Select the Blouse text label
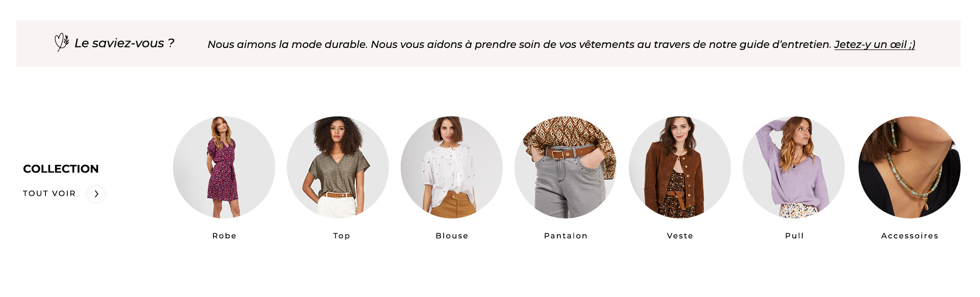This screenshot has height=297, width=980. pos(452,236)
